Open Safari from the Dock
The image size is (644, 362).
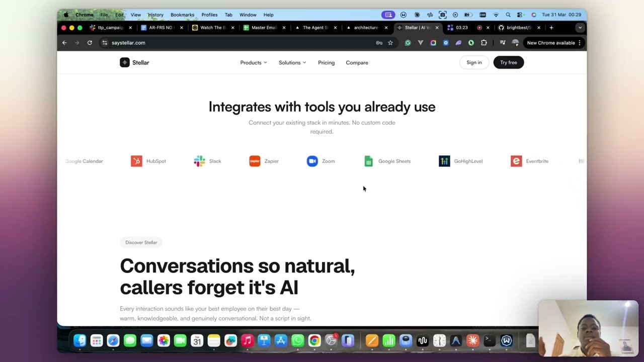coord(113,341)
